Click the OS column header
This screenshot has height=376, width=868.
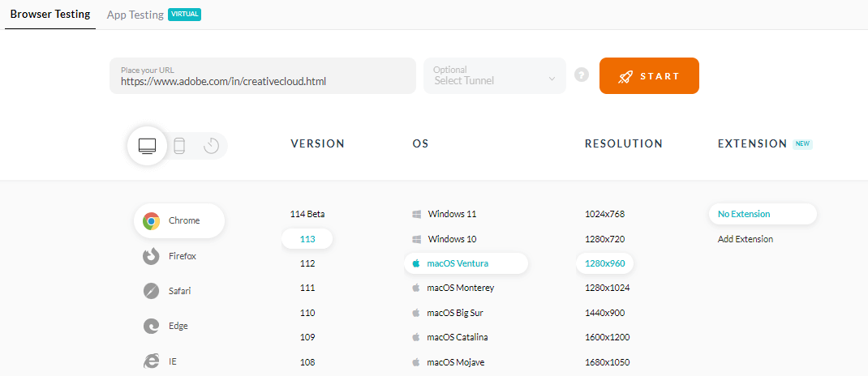click(421, 143)
